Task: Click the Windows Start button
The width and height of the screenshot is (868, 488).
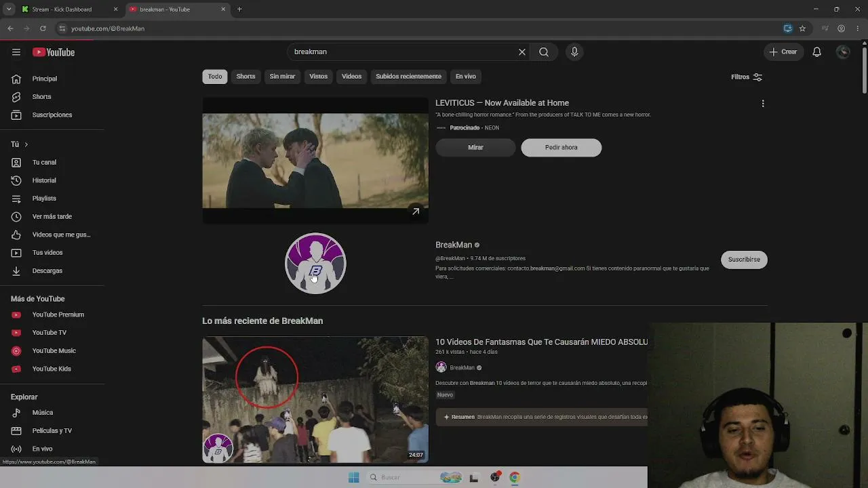Action: click(x=353, y=478)
